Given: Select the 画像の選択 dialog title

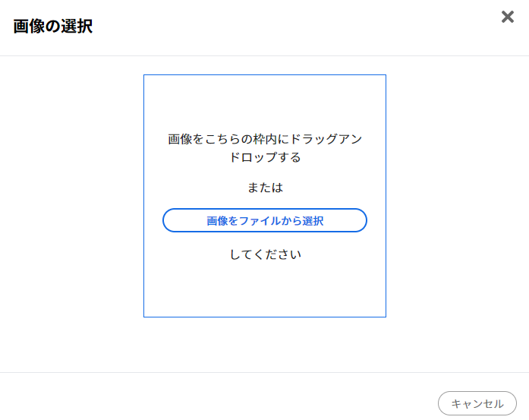Looking at the screenshot, I should [x=53, y=27].
